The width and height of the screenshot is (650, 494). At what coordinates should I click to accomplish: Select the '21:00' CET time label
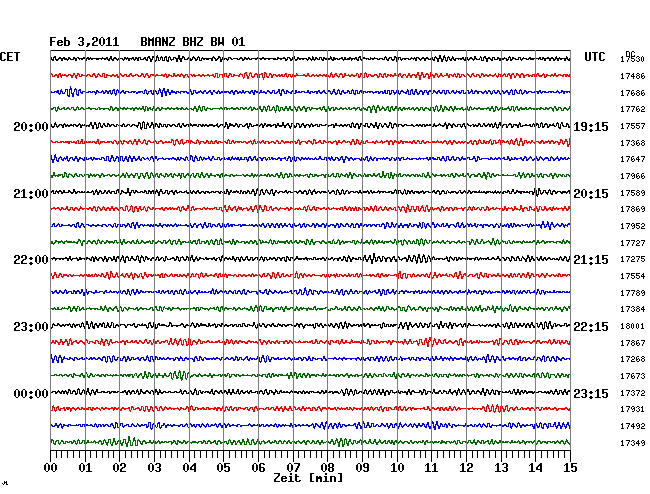pyautogui.click(x=31, y=194)
